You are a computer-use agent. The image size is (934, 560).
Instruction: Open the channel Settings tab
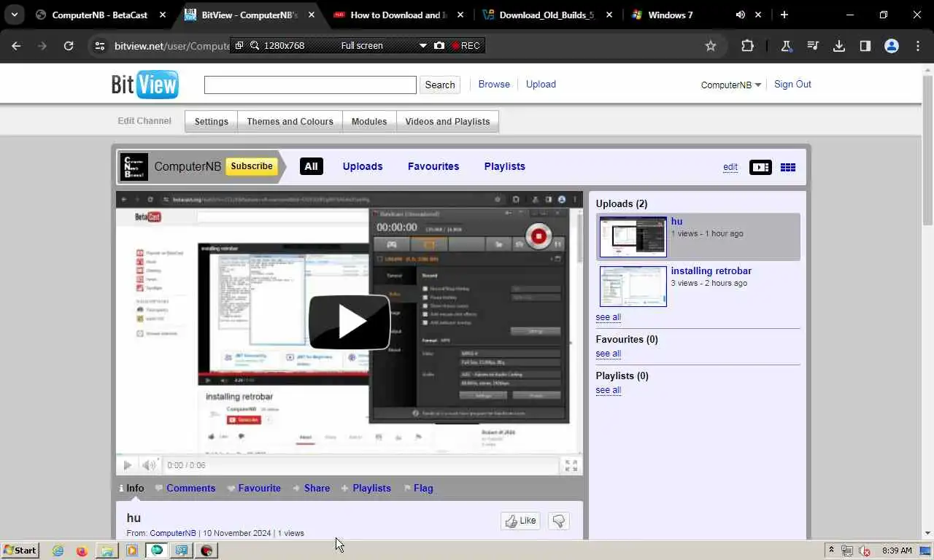[212, 122]
